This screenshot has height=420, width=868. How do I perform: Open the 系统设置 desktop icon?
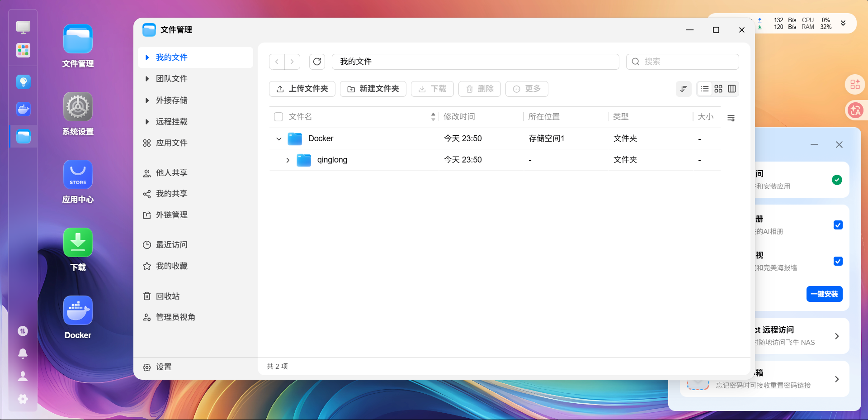78,107
